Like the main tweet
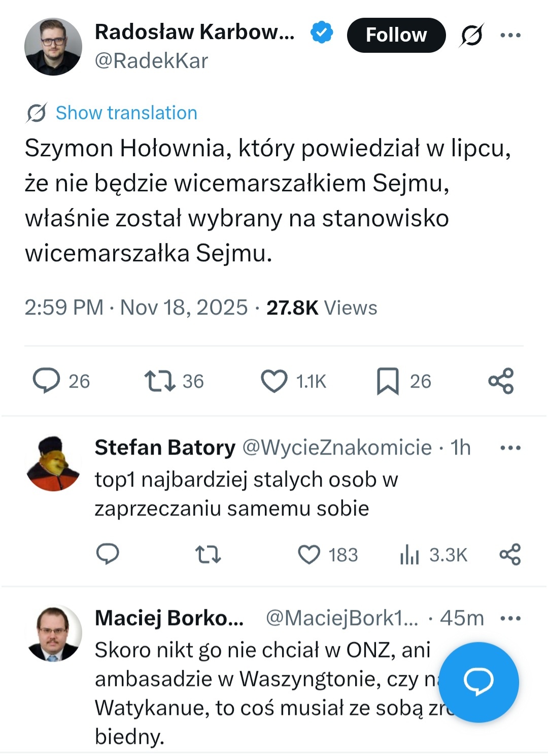This screenshot has width=548, height=756. pos(276,382)
